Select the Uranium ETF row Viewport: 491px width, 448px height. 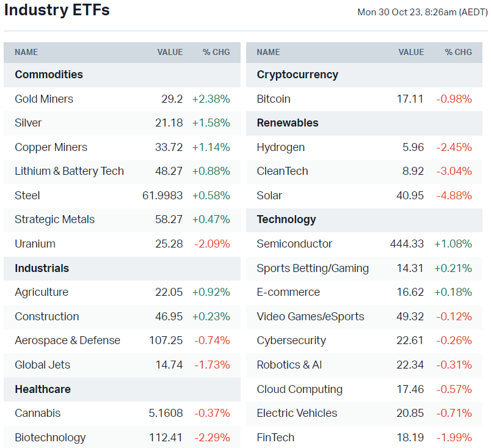pos(35,244)
